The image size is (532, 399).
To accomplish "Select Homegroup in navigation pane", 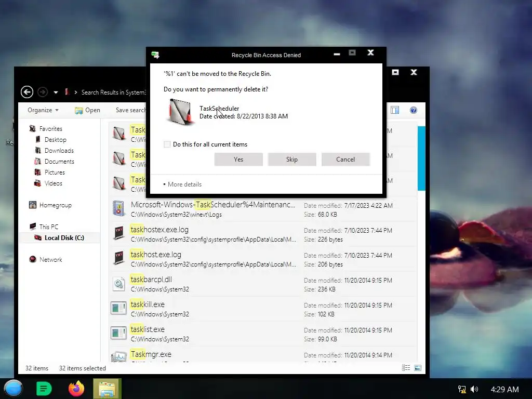I will [55, 205].
